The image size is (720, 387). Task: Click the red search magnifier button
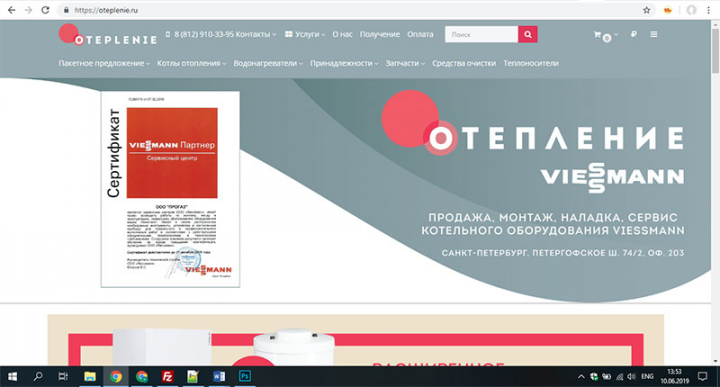(x=528, y=34)
